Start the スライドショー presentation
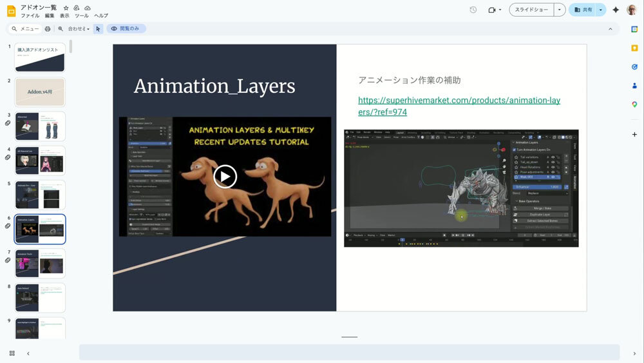Screen dimensions: 644x363 point(531,10)
